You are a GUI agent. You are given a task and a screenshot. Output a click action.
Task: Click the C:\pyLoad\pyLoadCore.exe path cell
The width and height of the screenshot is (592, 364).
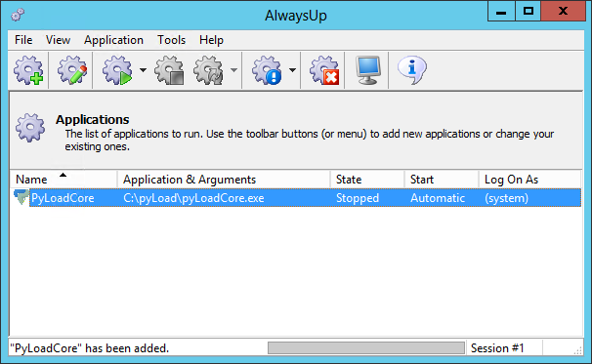pos(193,198)
